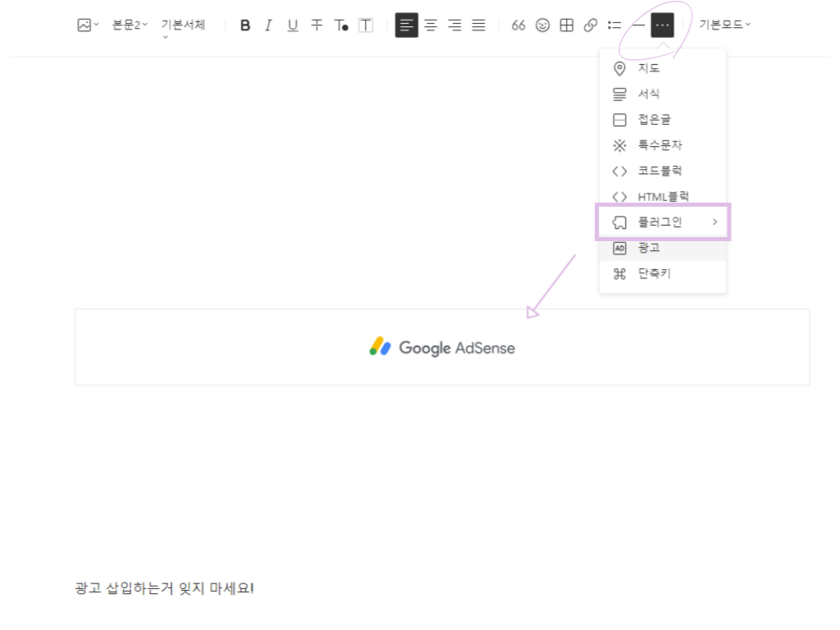840x630 pixels.
Task: Toggle italic formatting
Action: 268,25
